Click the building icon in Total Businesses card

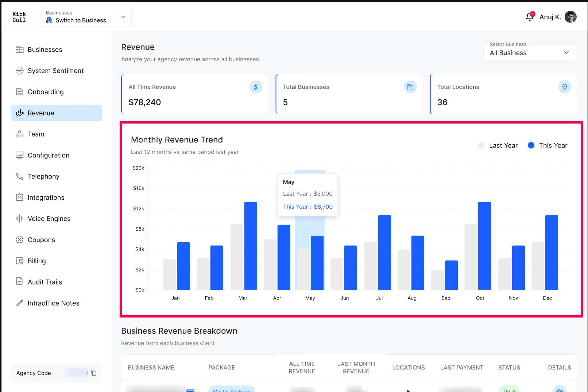pyautogui.click(x=410, y=87)
